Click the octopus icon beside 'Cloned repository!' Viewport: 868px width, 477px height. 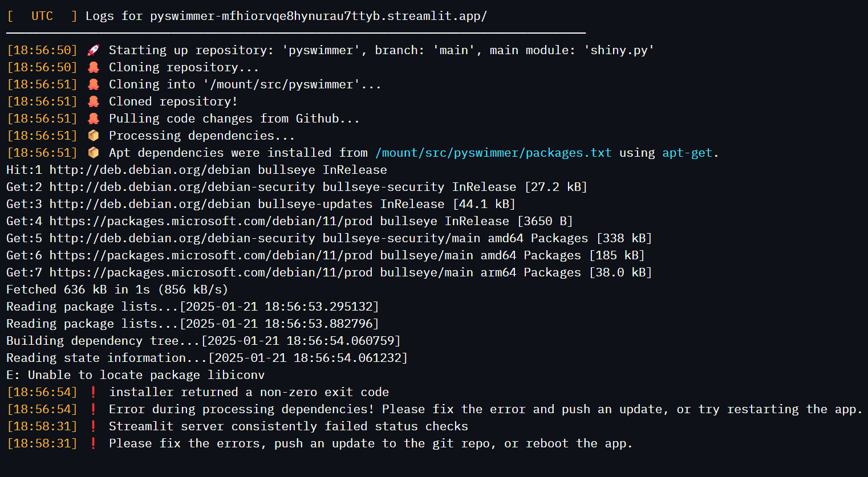pyautogui.click(x=94, y=101)
